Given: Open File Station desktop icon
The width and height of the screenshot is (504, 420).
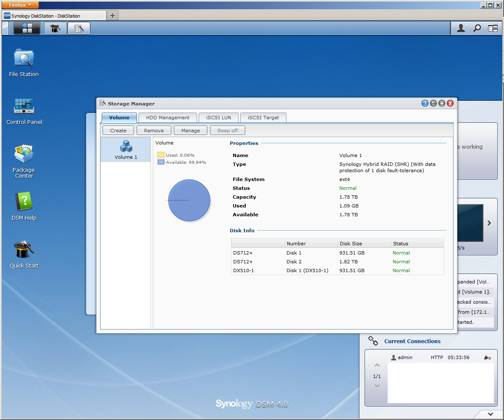Looking at the screenshot, I should pyautogui.click(x=24, y=58).
